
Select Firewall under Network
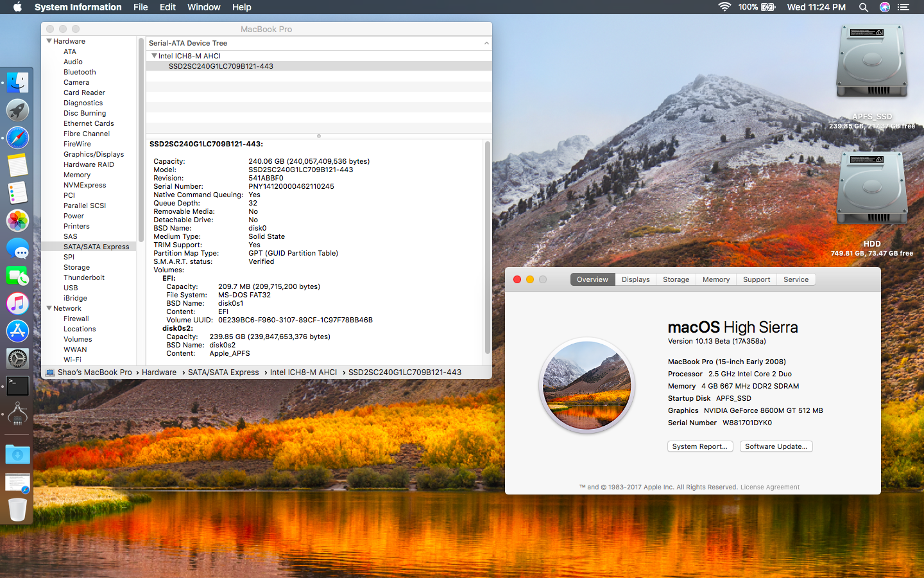click(x=76, y=319)
